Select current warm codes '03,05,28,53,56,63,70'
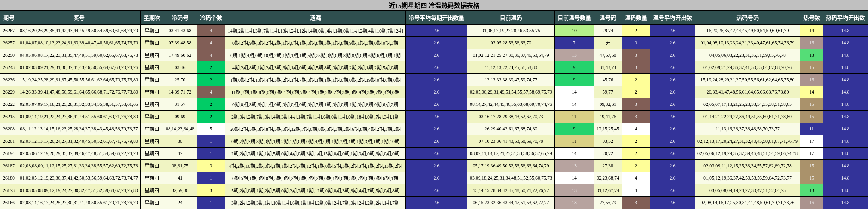Viewport: 868px width, 209px height. pos(511,43)
